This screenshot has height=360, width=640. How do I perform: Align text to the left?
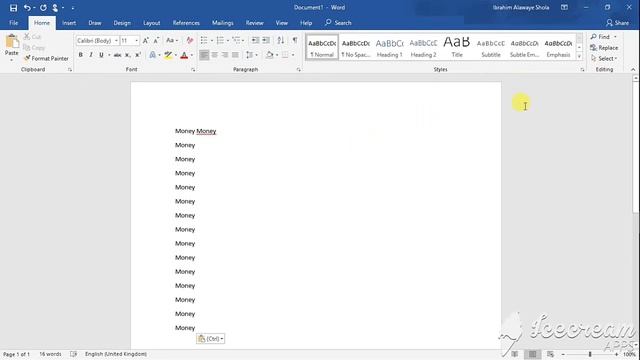coord(204,55)
